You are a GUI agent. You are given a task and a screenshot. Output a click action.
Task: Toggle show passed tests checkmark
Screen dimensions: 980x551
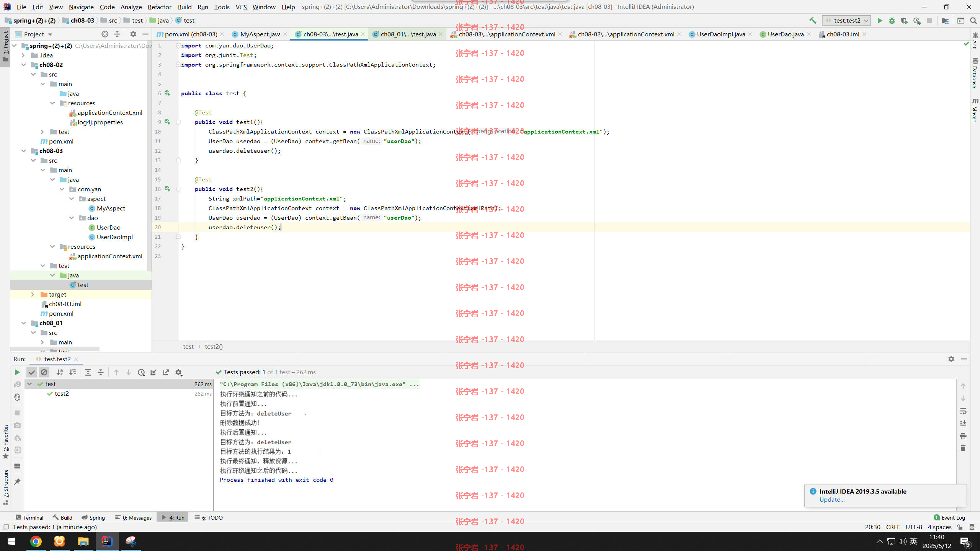click(x=32, y=372)
